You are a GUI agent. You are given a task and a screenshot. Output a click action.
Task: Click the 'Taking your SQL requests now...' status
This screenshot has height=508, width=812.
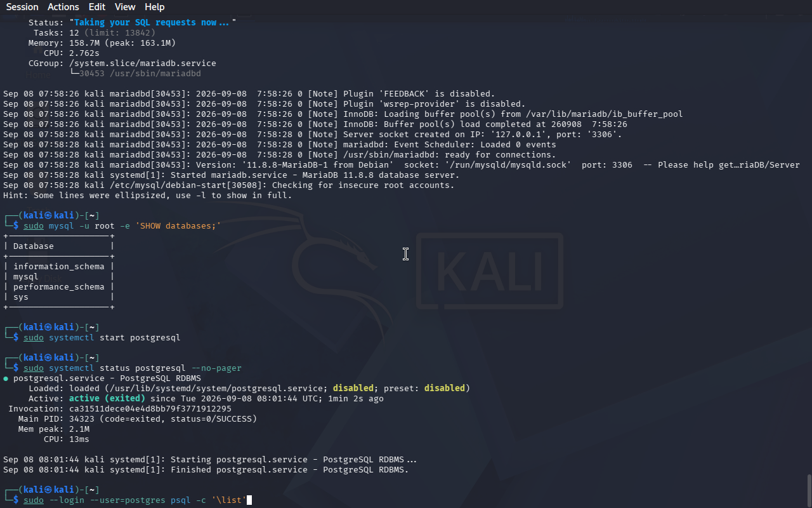153,23
